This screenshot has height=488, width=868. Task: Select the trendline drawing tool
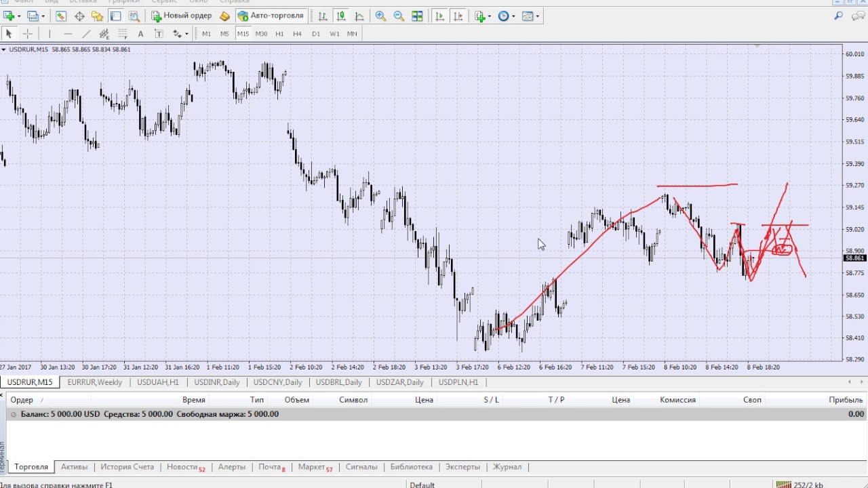[86, 33]
